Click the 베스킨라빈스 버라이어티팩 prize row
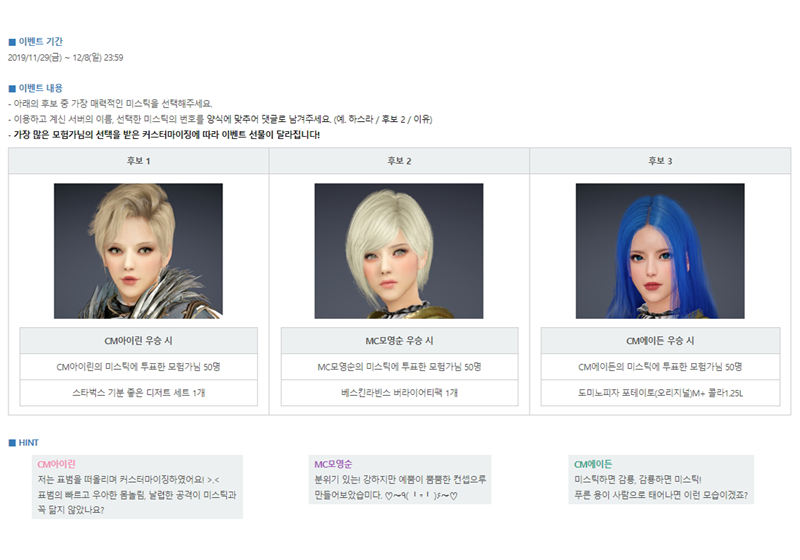 coord(399,393)
